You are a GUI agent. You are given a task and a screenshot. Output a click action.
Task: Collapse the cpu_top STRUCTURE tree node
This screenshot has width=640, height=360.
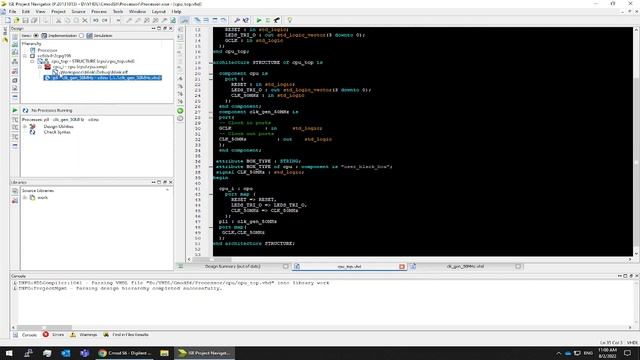(32, 61)
